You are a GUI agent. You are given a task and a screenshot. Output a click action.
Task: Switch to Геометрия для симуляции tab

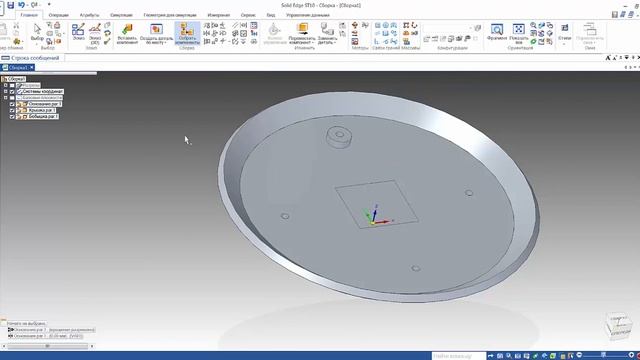[170, 15]
